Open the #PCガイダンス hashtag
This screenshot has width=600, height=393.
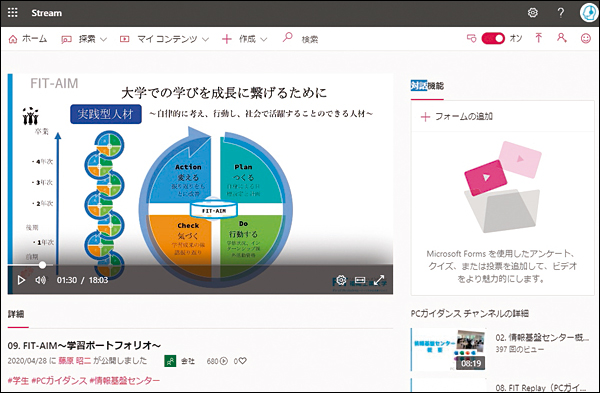coord(59,381)
